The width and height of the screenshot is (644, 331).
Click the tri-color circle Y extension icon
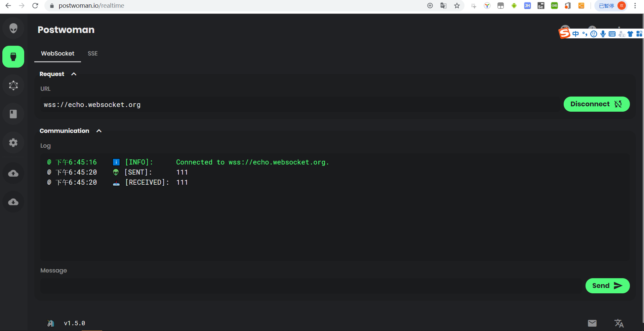pos(487,6)
